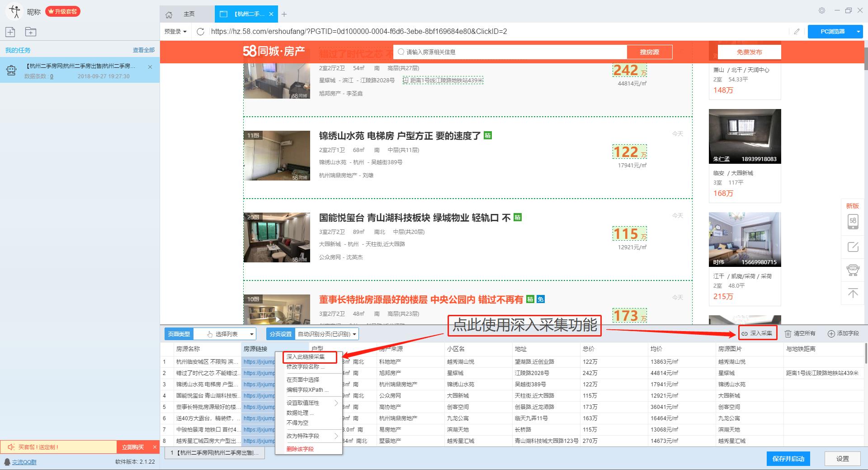
Task: Open the settings gear icon at top right
Action: coord(822,10)
